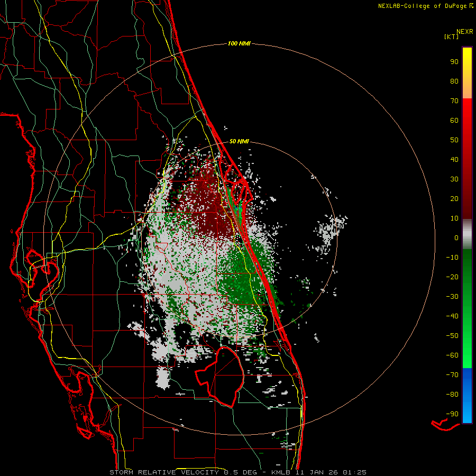Image resolution: width=476 pixels, height=476 pixels.
Task: Click the -10 value on the velocity scale
Action: point(452,258)
